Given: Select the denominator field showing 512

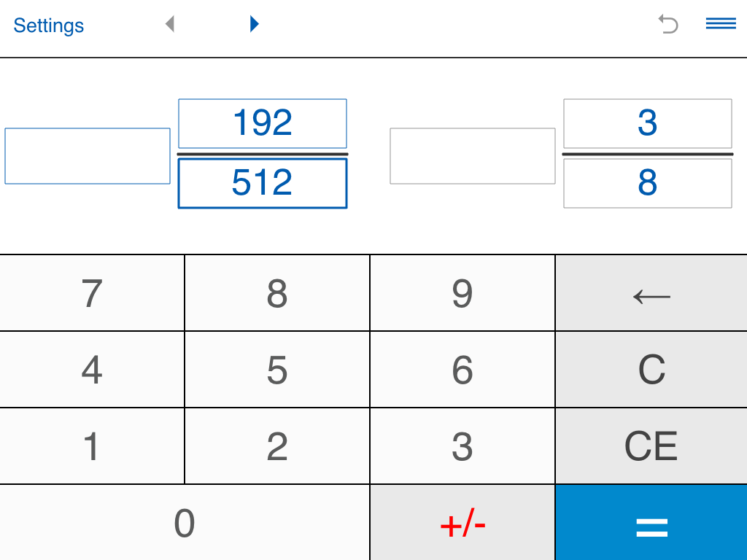Looking at the screenshot, I should [x=263, y=183].
